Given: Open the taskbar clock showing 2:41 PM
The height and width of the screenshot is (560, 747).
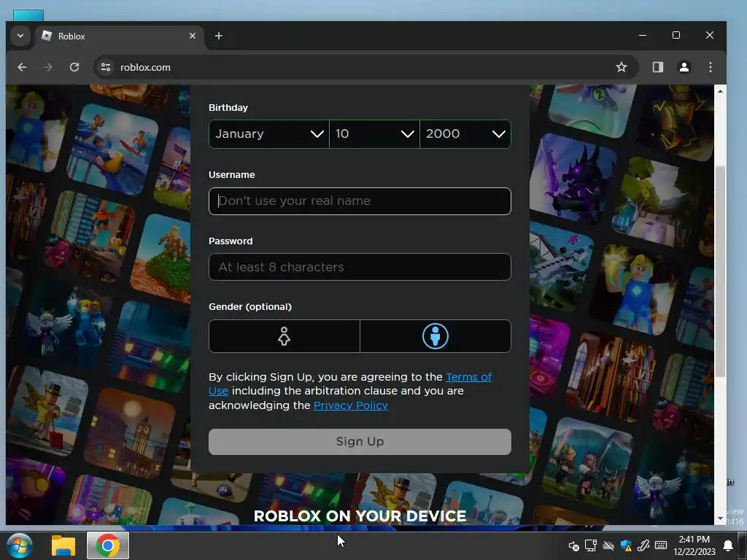Looking at the screenshot, I should pyautogui.click(x=694, y=545).
